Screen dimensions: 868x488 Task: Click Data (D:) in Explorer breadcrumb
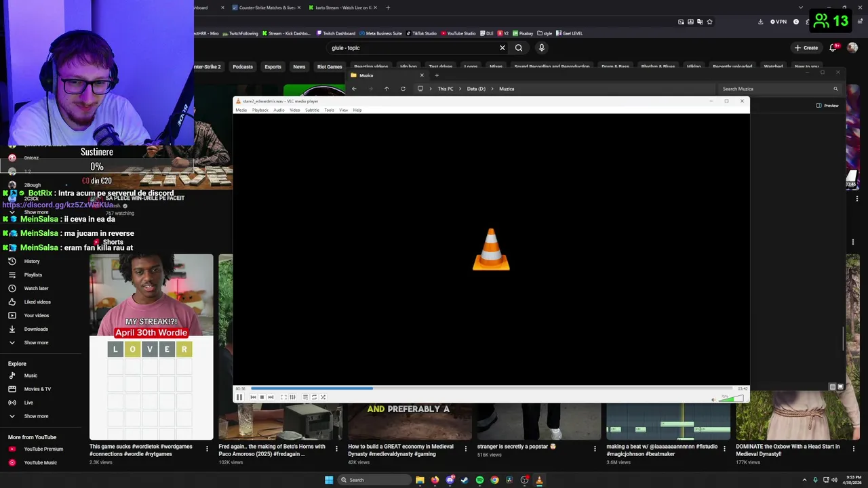pos(476,89)
